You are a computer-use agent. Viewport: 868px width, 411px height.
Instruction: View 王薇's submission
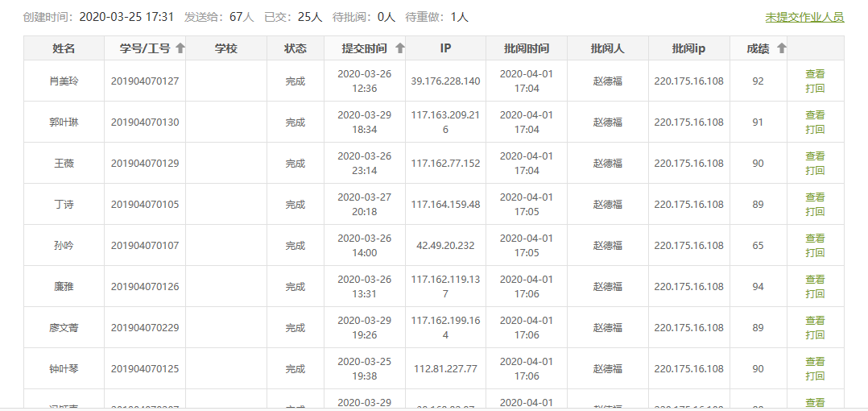click(x=815, y=156)
